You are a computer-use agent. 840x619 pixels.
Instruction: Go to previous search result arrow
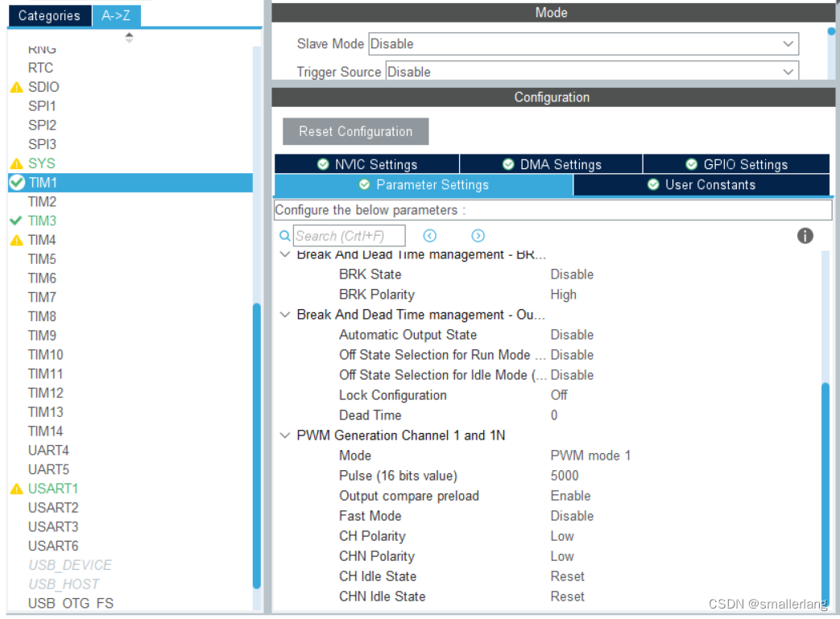point(429,236)
